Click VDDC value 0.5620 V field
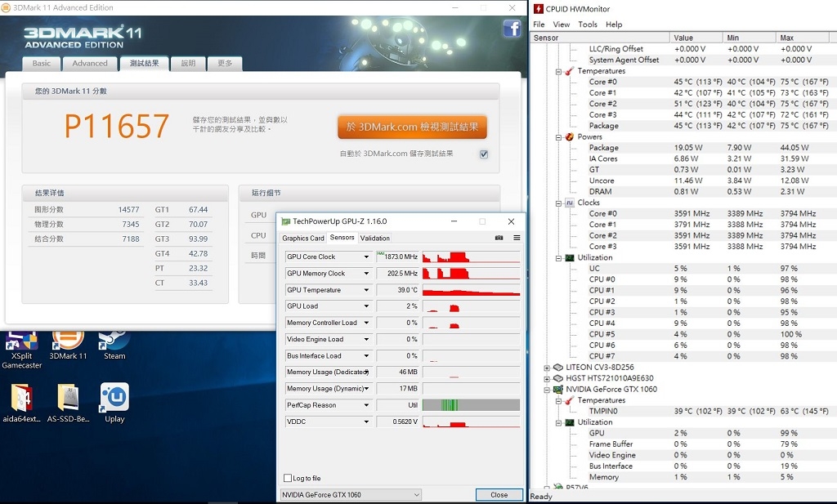Viewport: 837px width, 504px height. tap(397, 421)
